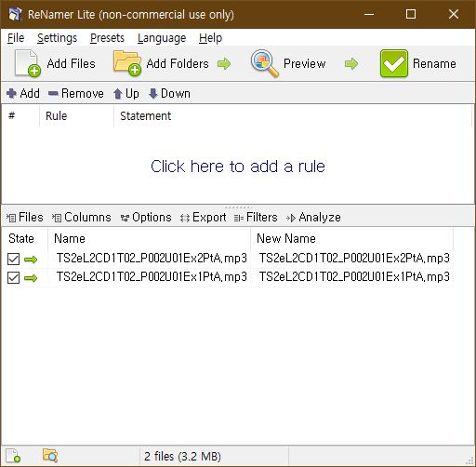Image resolution: width=476 pixels, height=467 pixels.
Task: Click the Add Folders text label
Action: 178,63
